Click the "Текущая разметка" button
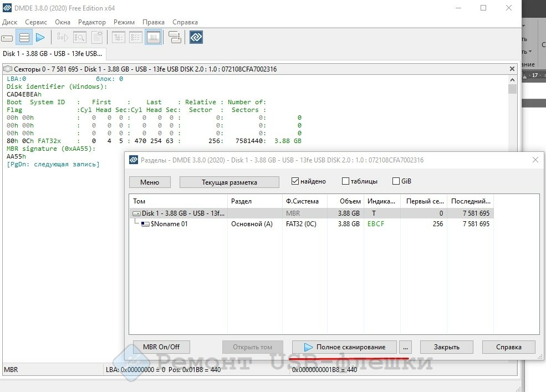This screenshot has height=392, width=546. point(229,182)
